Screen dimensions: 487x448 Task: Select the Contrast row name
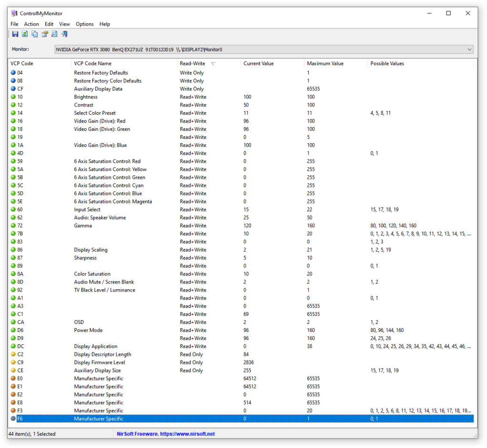coord(83,105)
